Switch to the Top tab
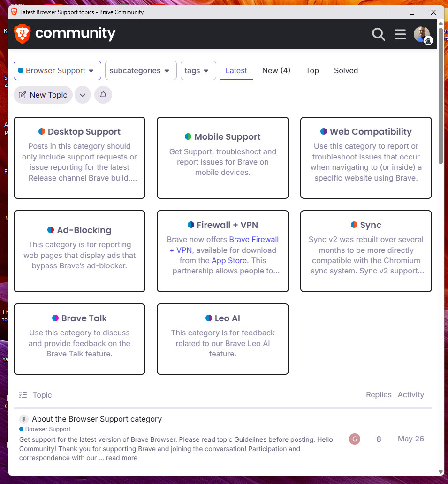 tap(312, 71)
